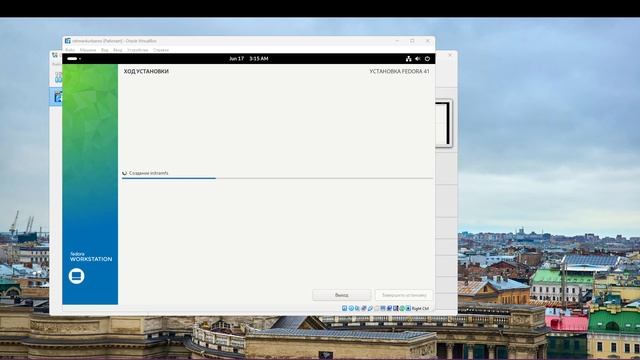640x360 pixels.
Task: Click the Завершить установку button
Action: coord(404,295)
